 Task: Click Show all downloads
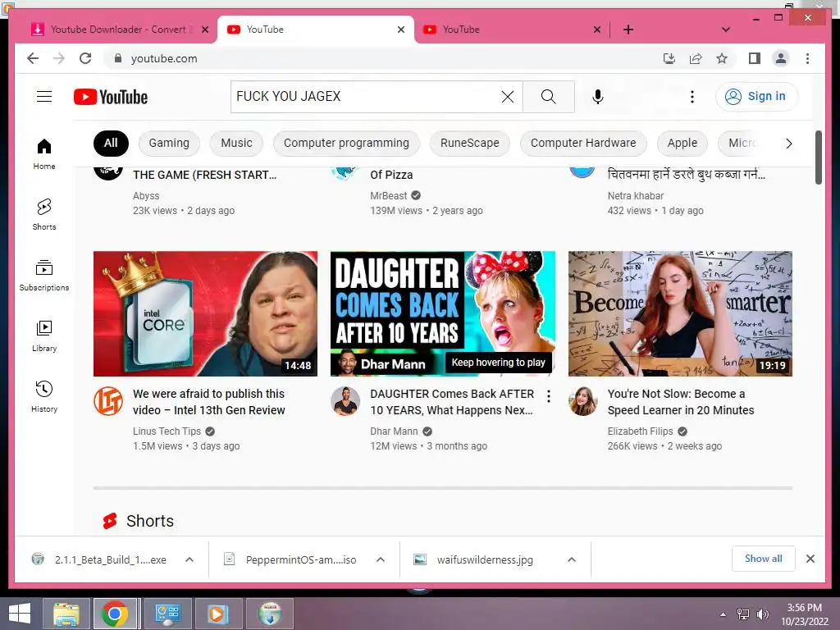pyautogui.click(x=763, y=559)
